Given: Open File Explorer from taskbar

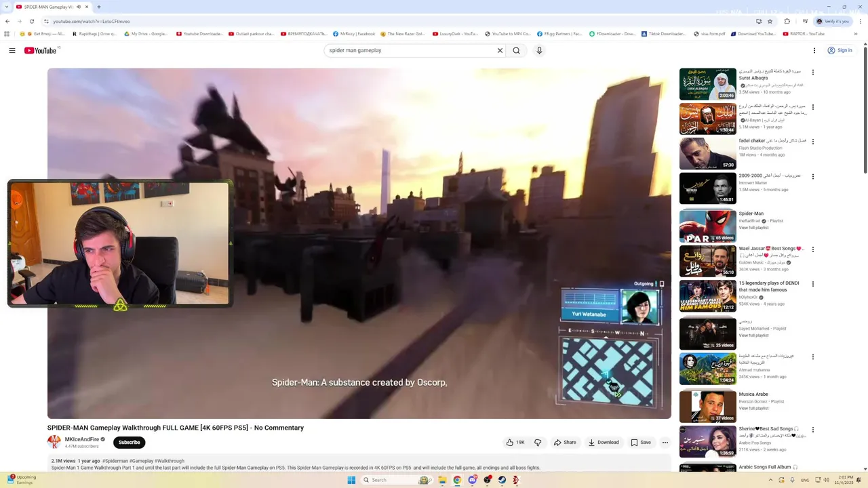Looking at the screenshot, I should click(442, 480).
